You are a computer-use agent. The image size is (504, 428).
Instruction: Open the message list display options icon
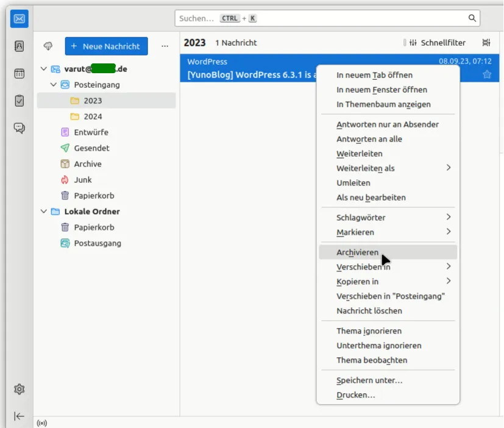tap(485, 43)
